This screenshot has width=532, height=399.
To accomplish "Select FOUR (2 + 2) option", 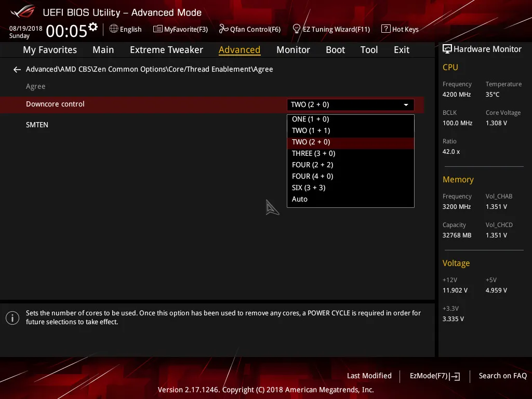I will [x=351, y=165].
